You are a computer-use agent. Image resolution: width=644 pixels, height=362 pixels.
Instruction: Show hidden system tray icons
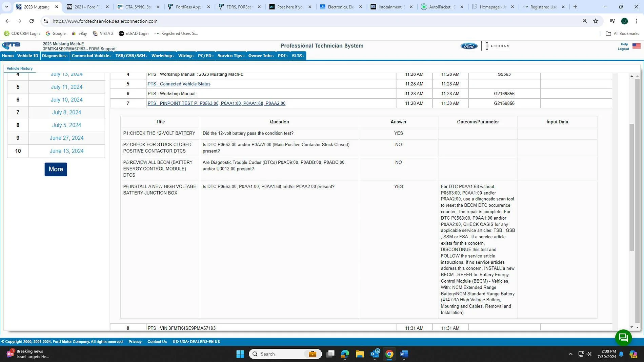(x=570, y=354)
